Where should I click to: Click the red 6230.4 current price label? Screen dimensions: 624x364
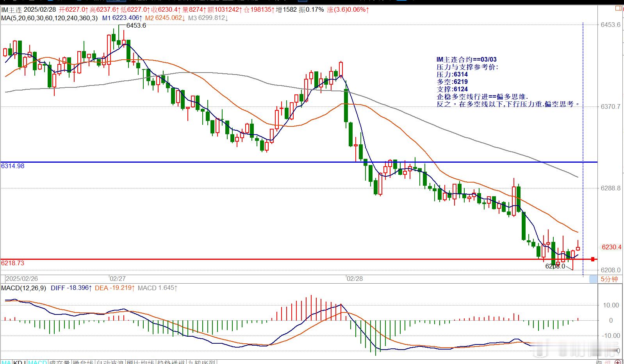612,247
